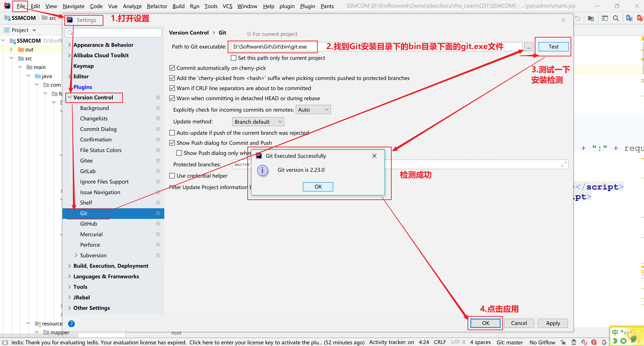Click the undo arrow toolbar icon
The image size is (644, 346).
pos(577,18)
